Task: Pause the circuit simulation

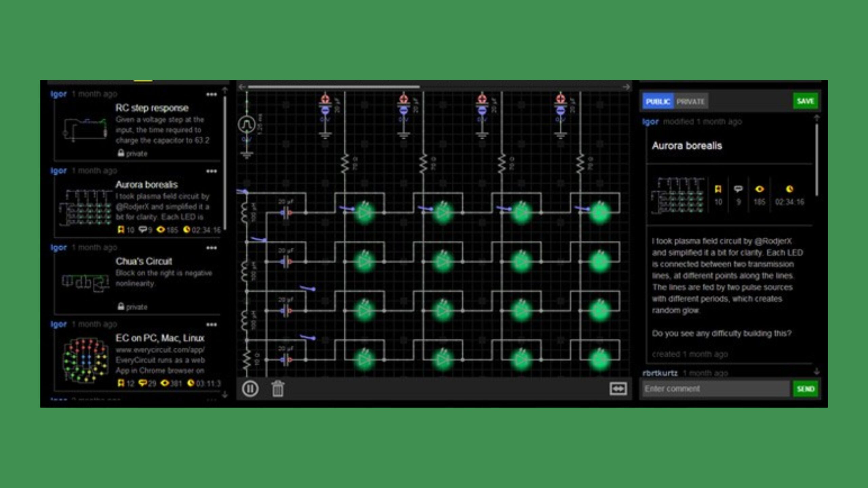Action: [x=250, y=388]
